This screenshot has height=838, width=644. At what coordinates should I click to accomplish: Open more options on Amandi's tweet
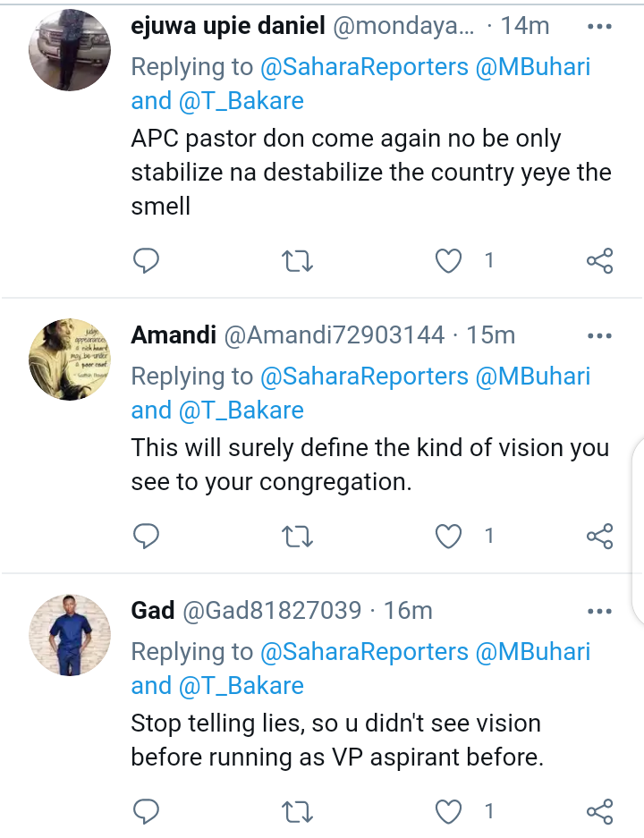[599, 336]
